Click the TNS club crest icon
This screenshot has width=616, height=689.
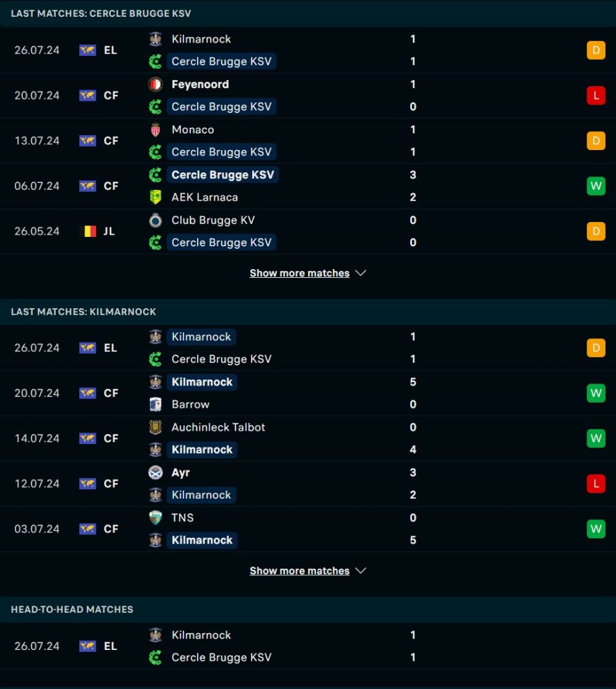(x=155, y=517)
